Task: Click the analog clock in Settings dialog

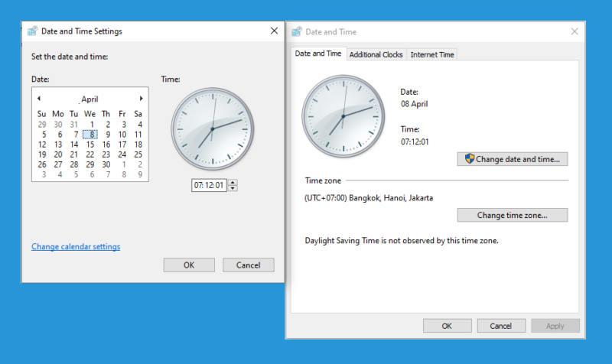Action: point(213,128)
